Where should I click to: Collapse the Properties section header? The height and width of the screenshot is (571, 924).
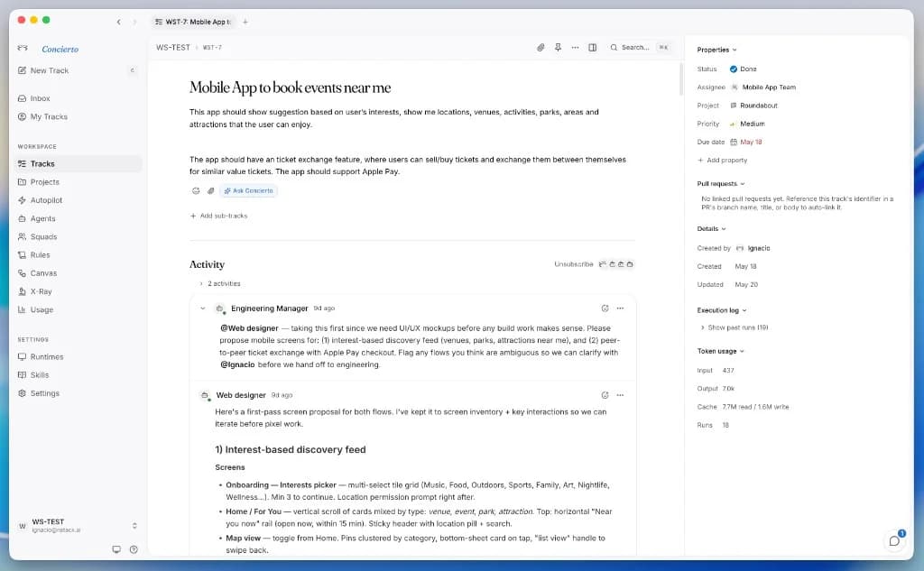point(716,50)
